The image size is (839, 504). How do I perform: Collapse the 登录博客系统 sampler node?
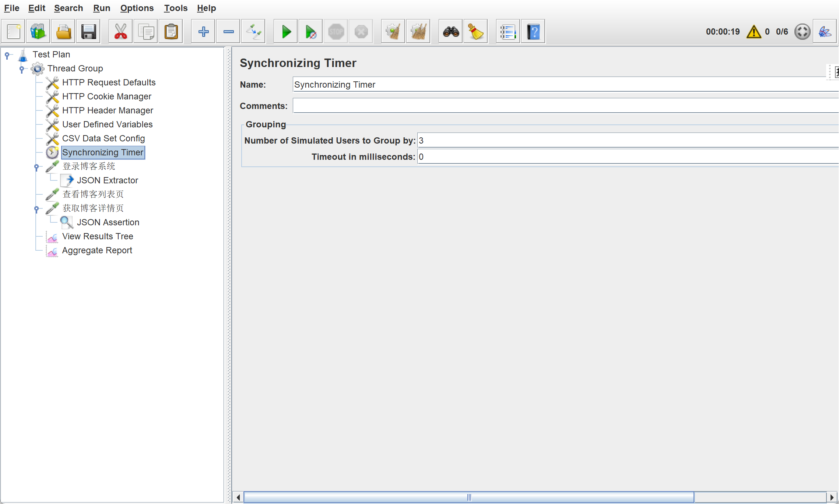[36, 167]
